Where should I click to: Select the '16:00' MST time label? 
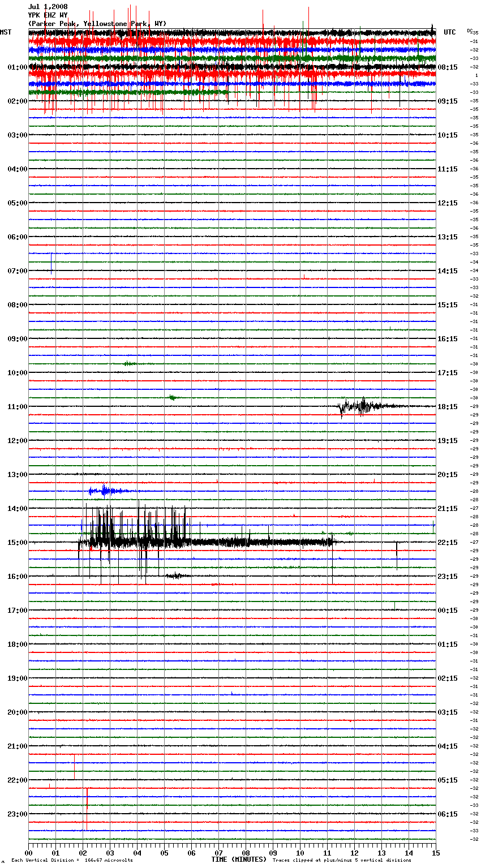(x=17, y=577)
